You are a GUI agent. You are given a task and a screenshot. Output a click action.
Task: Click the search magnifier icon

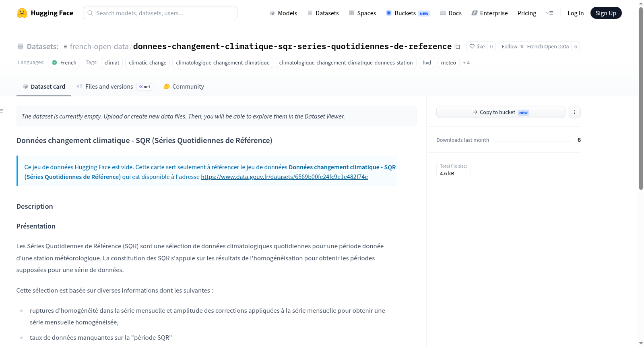pos(90,13)
